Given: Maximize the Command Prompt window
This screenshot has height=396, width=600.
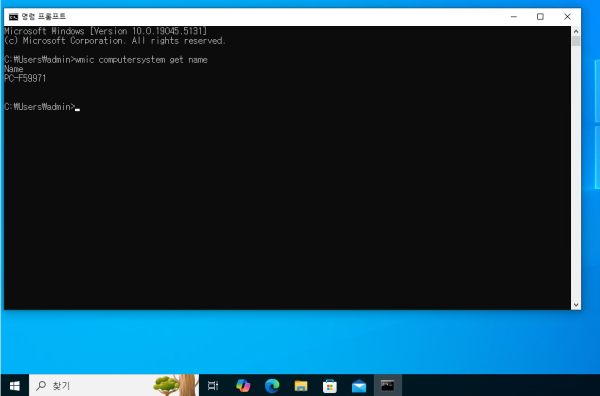Looking at the screenshot, I should tap(540, 17).
